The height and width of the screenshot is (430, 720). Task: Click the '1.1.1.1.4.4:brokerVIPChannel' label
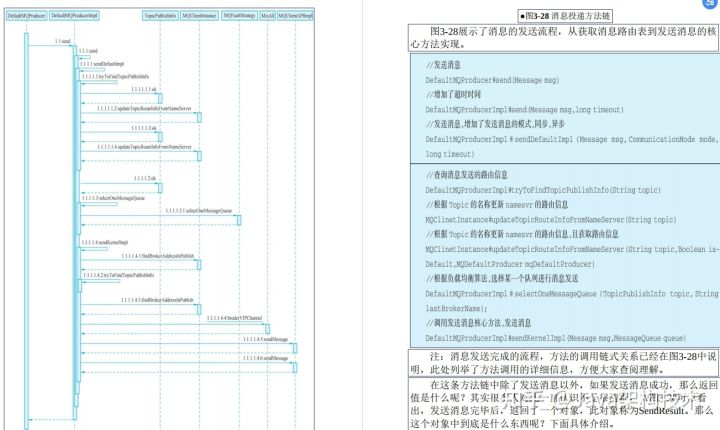[x=234, y=318]
